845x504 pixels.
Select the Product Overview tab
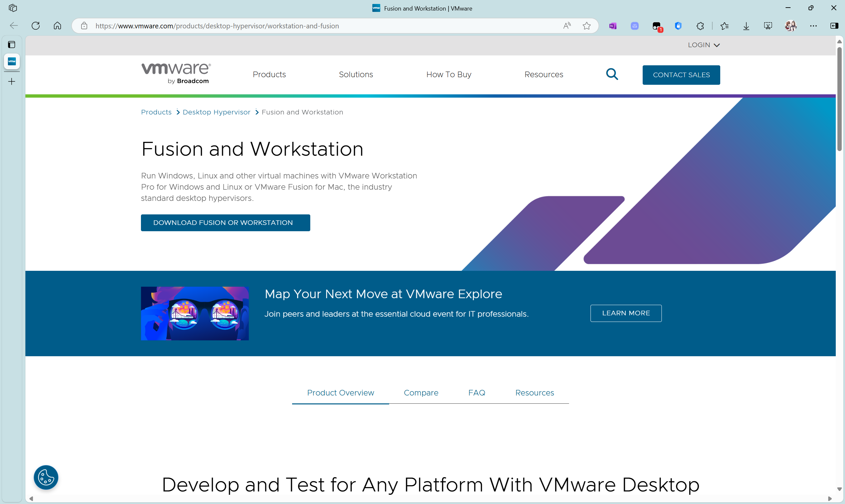click(340, 393)
